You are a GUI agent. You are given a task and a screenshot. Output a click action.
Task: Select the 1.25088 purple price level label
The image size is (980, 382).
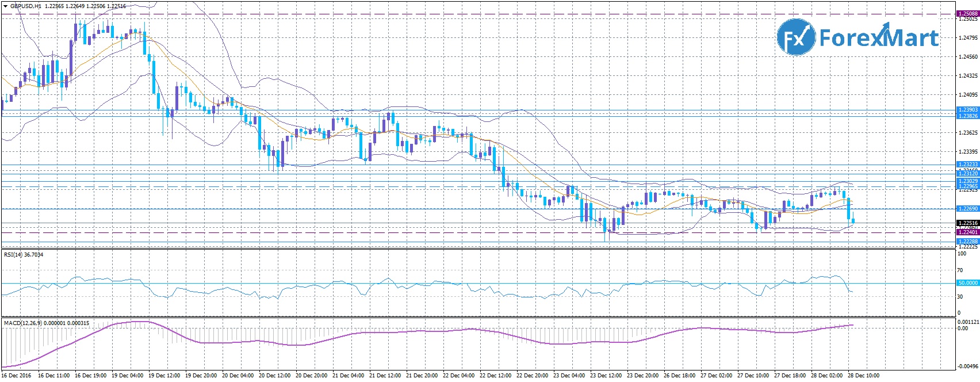point(967,13)
